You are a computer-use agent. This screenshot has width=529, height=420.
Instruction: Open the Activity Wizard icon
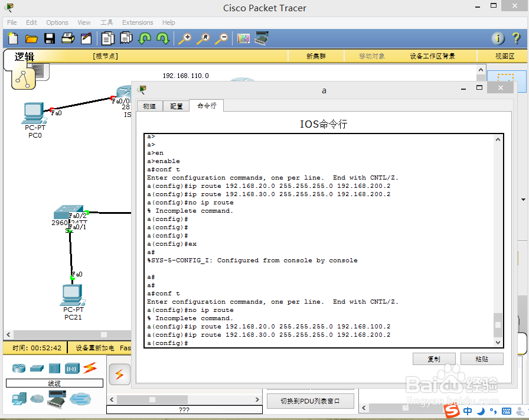[86, 38]
